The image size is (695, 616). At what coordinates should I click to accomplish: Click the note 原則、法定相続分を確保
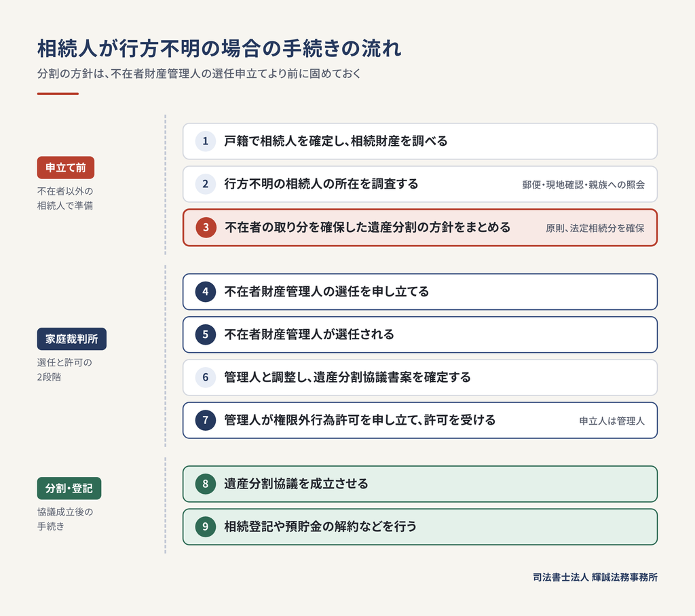click(x=595, y=228)
